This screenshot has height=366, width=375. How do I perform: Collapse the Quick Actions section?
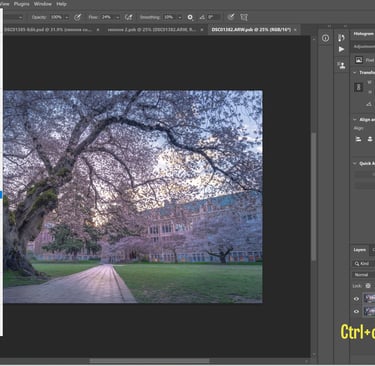(x=354, y=163)
